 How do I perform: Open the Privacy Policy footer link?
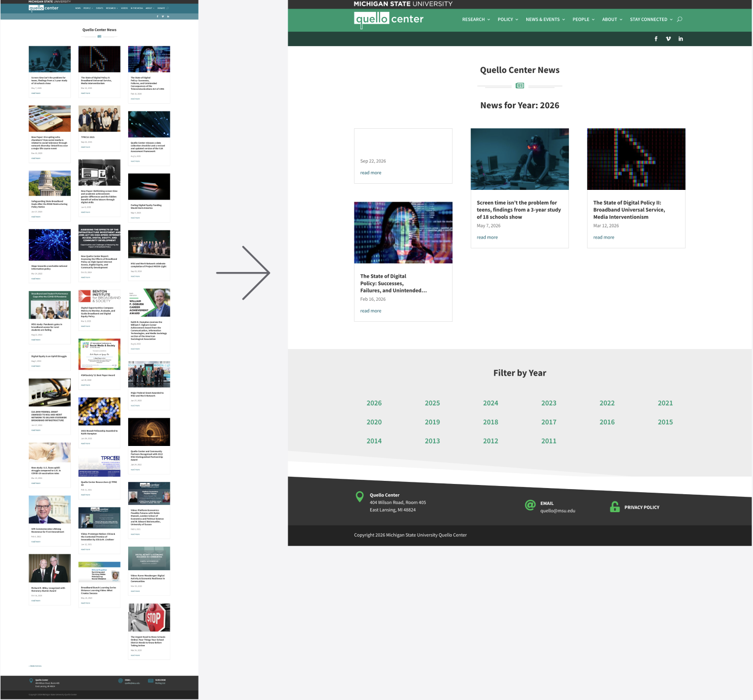point(642,508)
